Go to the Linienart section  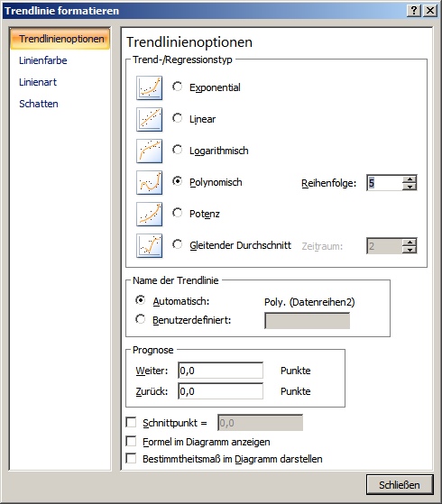click(x=38, y=82)
